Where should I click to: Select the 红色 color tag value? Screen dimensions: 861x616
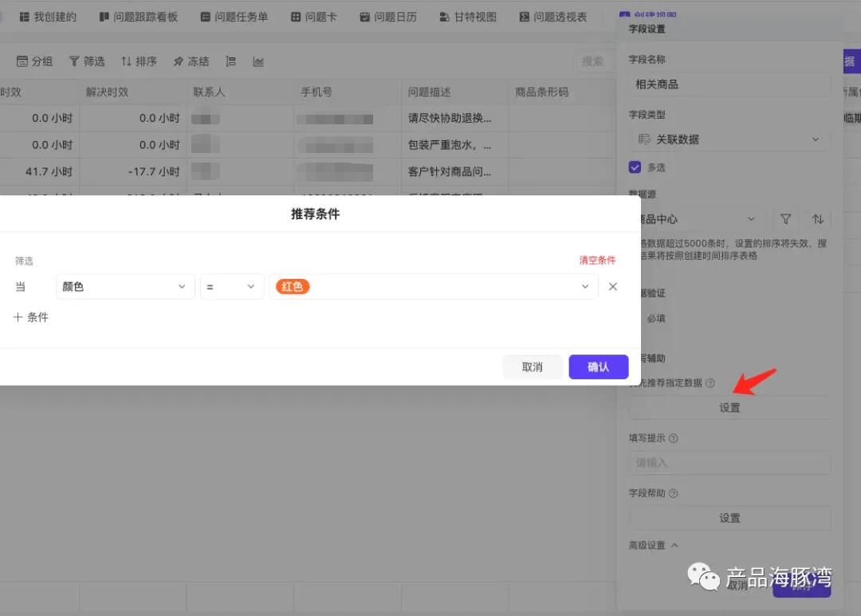292,286
